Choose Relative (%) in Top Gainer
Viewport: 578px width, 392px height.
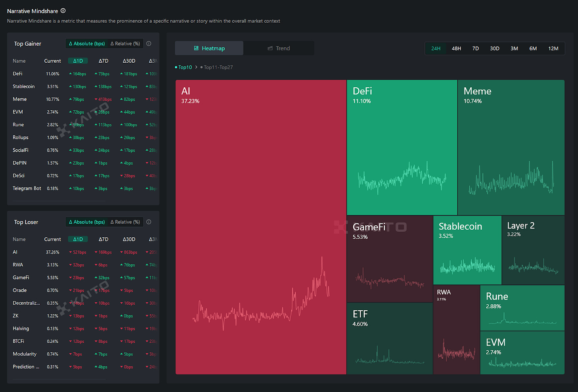click(125, 44)
